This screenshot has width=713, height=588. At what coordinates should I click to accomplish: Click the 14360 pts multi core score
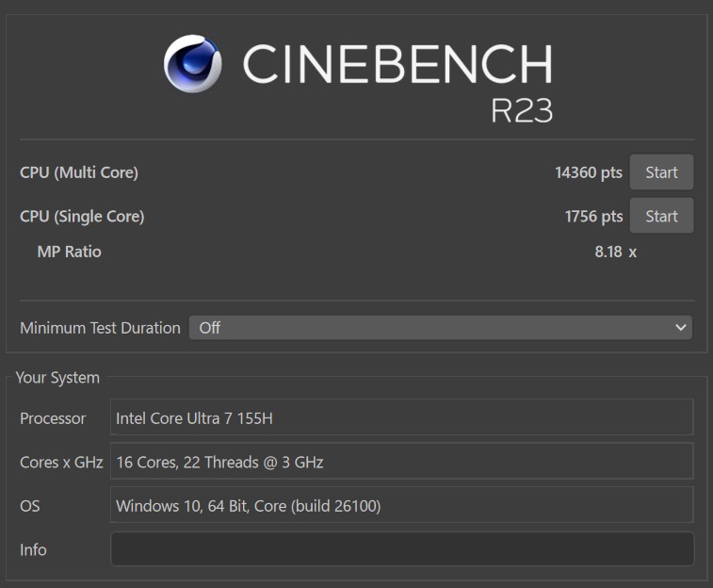[x=589, y=172]
